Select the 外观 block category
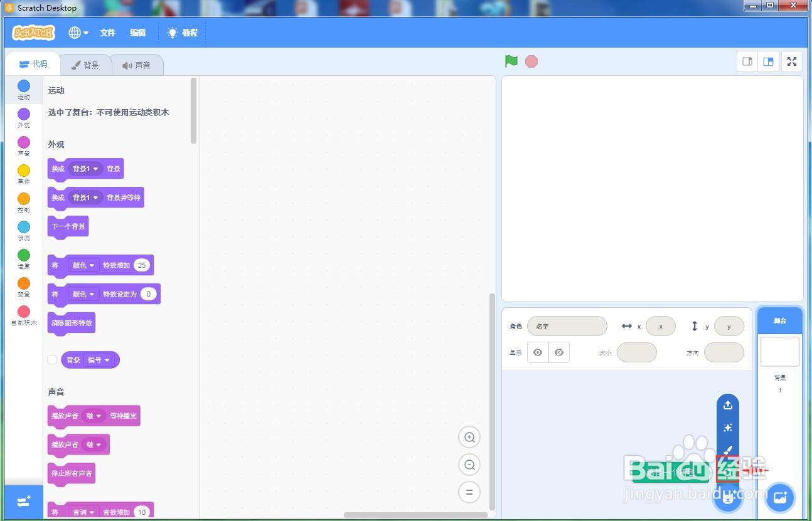This screenshot has width=812, height=521. click(23, 118)
